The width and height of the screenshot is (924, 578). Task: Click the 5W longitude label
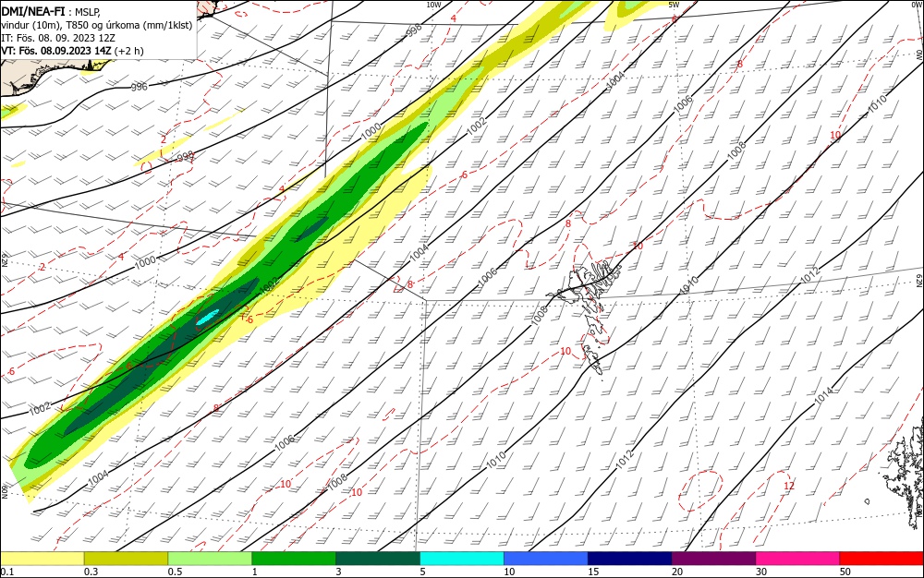click(x=675, y=5)
